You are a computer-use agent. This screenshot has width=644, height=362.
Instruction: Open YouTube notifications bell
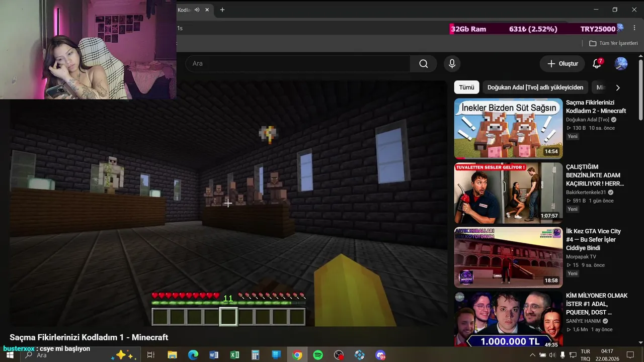tap(597, 64)
